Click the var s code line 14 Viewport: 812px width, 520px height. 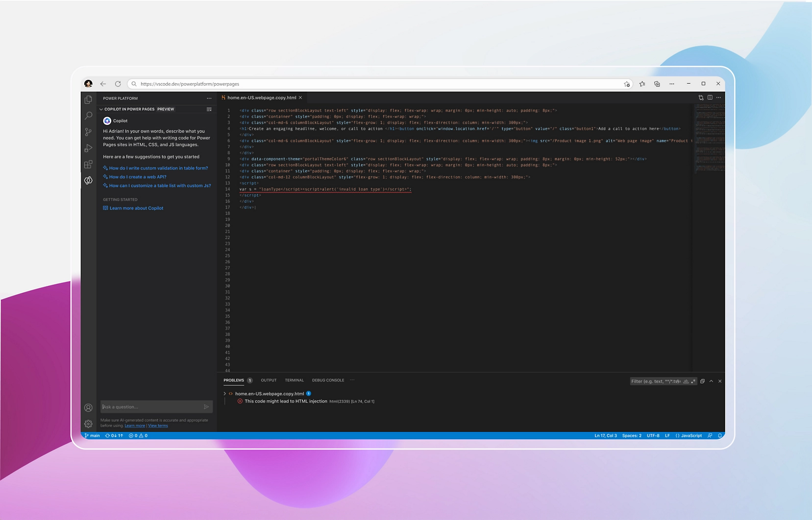325,189
